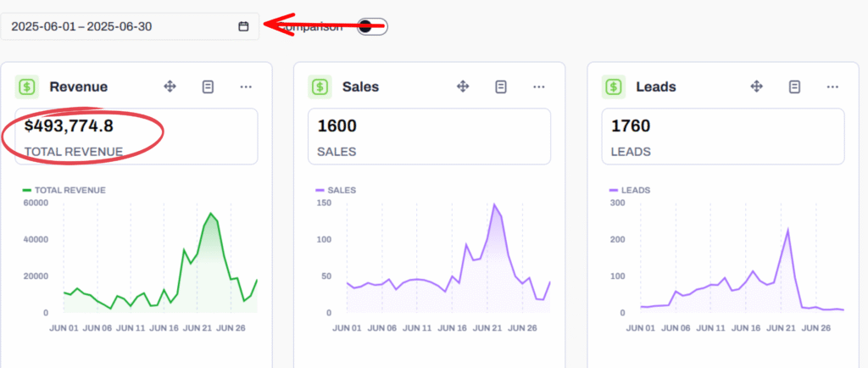The height and width of the screenshot is (368, 868).
Task: Toggle the SALES chart legend series
Action: (x=336, y=191)
